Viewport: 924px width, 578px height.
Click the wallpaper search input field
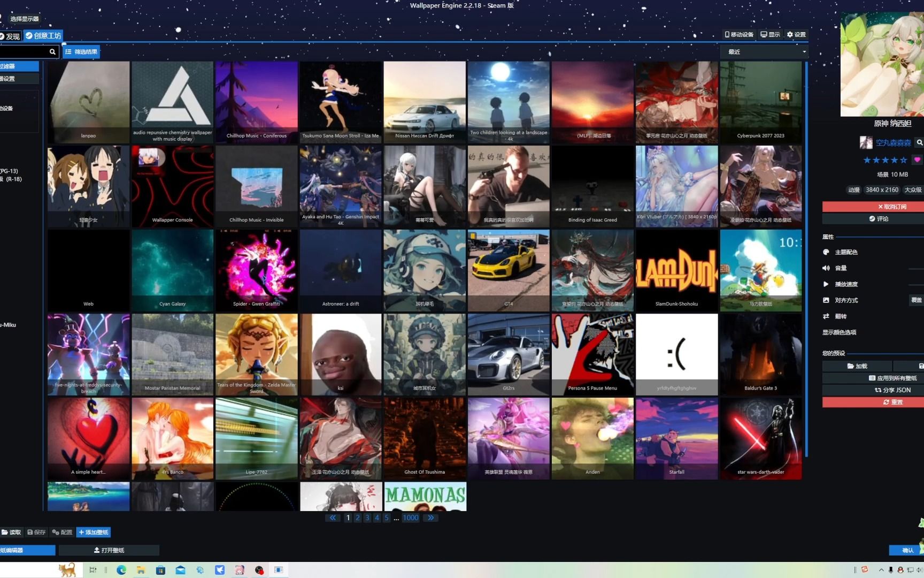(24, 52)
